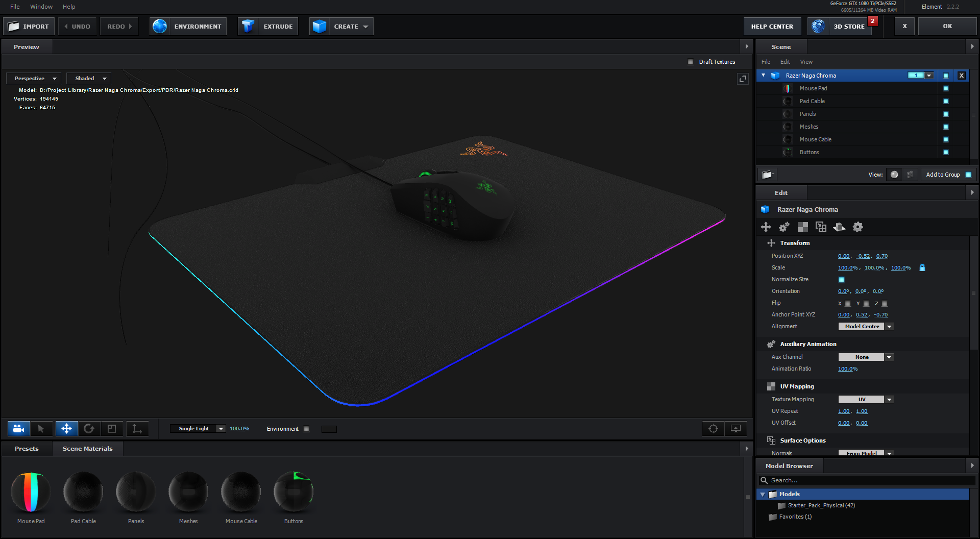Activate the scale tool
The width and height of the screenshot is (980, 539).
(112, 429)
